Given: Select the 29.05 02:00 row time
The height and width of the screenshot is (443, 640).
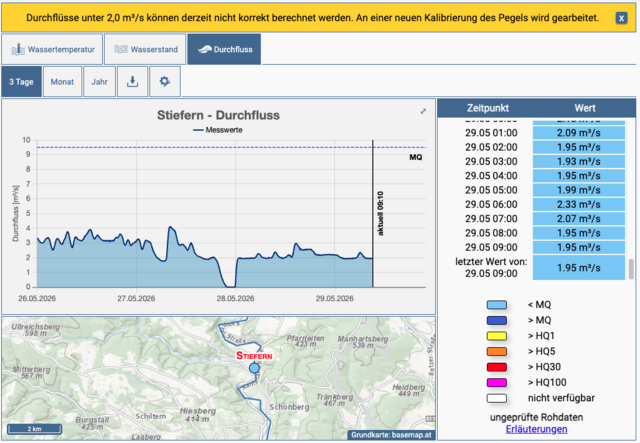Looking at the screenshot, I should [491, 147].
